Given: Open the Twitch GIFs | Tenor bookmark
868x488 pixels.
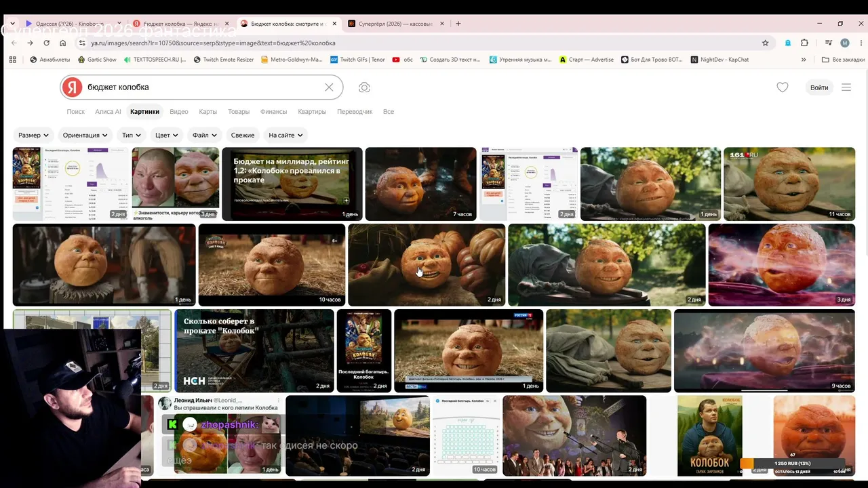Looking at the screenshot, I should (357, 60).
